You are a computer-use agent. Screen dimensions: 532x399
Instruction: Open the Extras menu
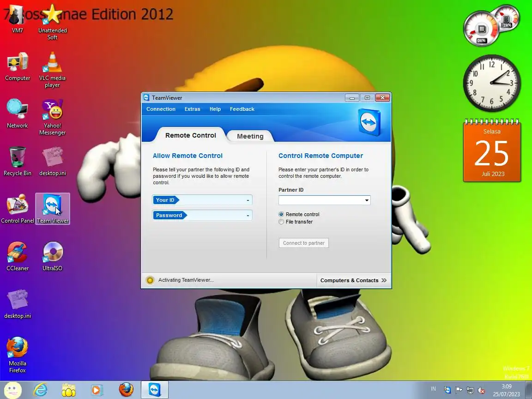coord(193,109)
